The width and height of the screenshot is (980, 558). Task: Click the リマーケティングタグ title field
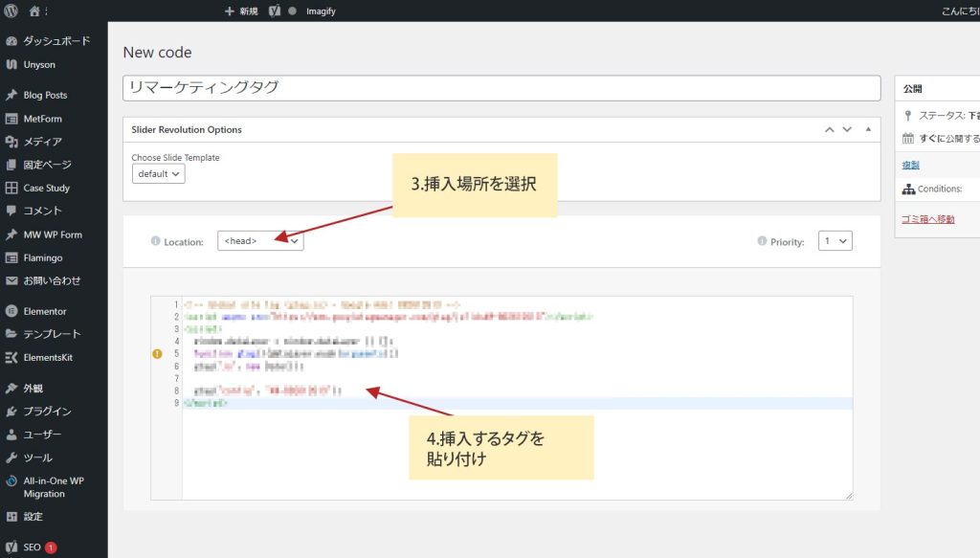501,88
